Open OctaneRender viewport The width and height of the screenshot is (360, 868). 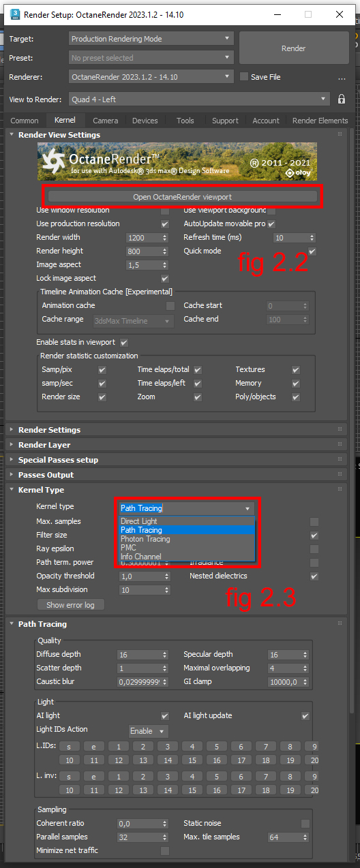coord(183,196)
